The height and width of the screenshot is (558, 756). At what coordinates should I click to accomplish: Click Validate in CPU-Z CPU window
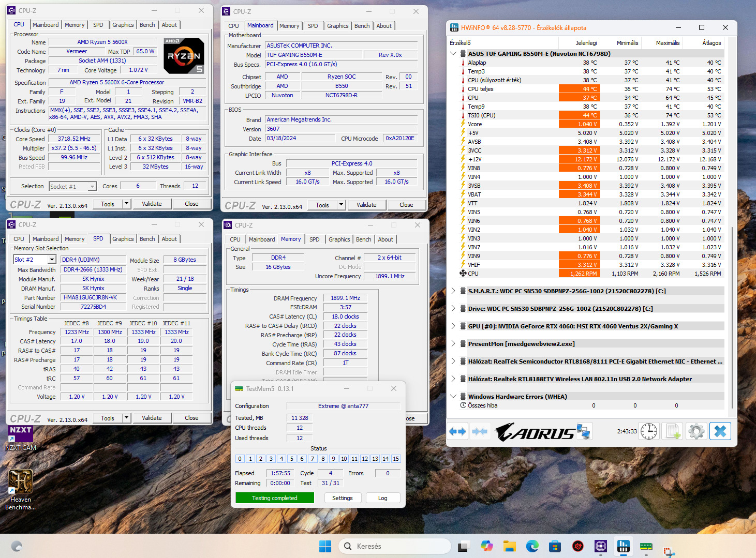coord(152,204)
